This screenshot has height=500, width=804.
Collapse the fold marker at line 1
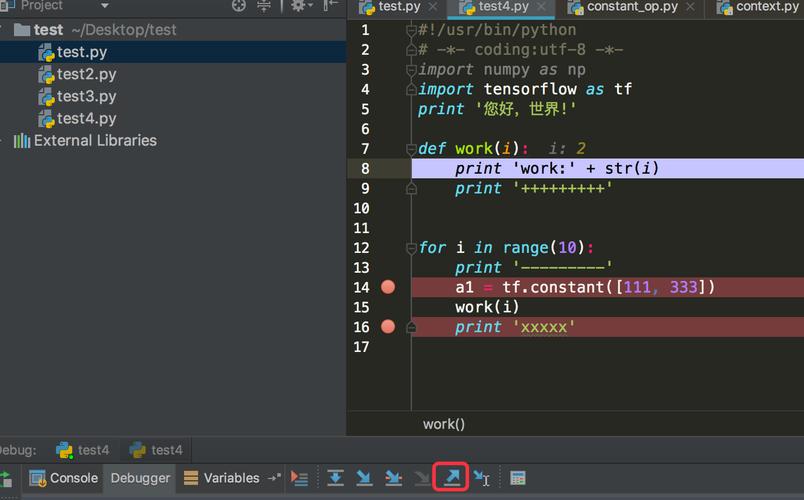(411, 30)
